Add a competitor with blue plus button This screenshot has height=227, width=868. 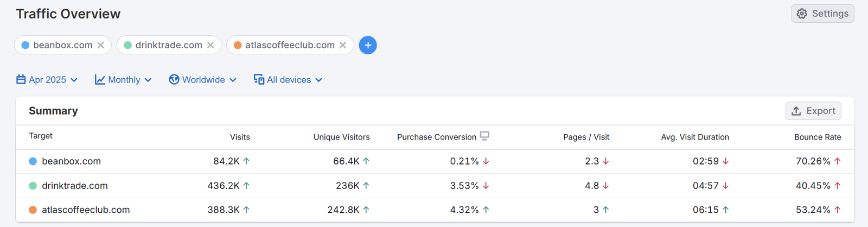tap(368, 45)
